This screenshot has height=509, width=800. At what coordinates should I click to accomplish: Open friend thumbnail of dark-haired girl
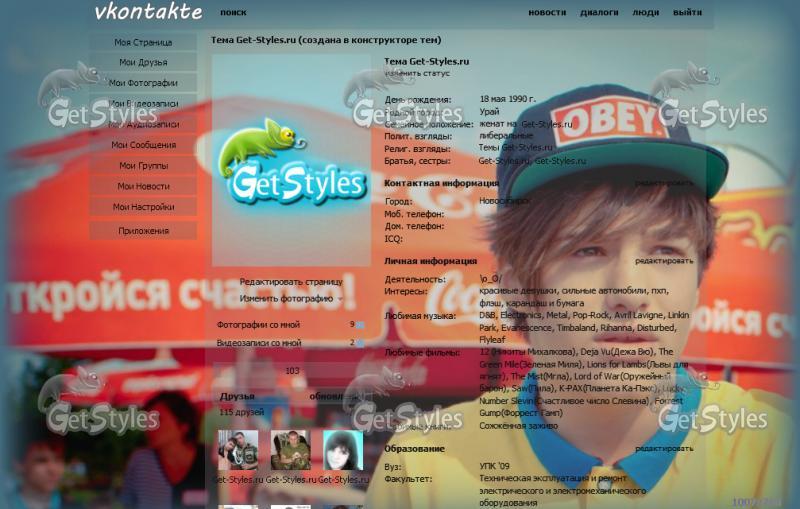[343, 450]
